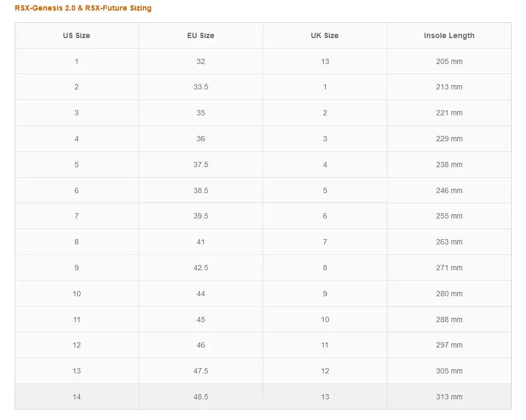Click the 229 mm insole length cell

(x=449, y=139)
